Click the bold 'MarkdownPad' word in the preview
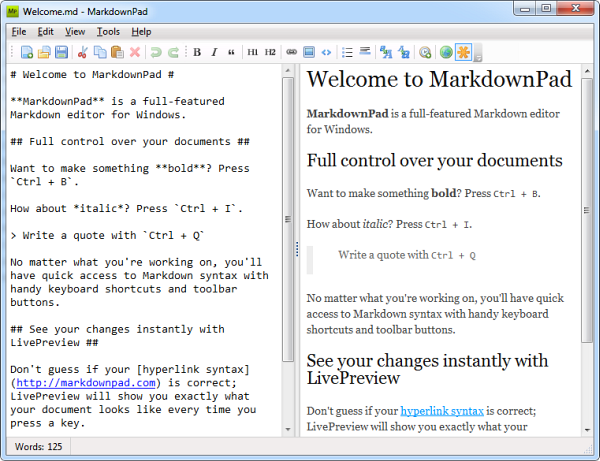600x461 pixels. 347,114
